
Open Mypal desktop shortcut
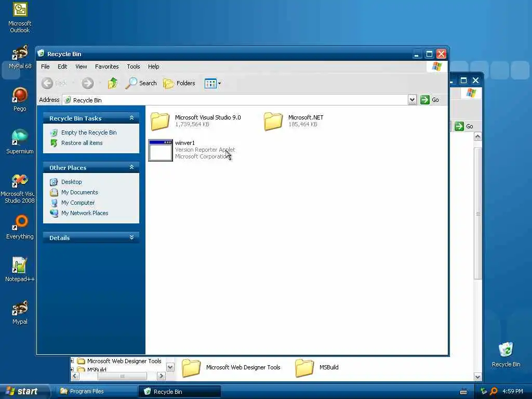click(20, 312)
